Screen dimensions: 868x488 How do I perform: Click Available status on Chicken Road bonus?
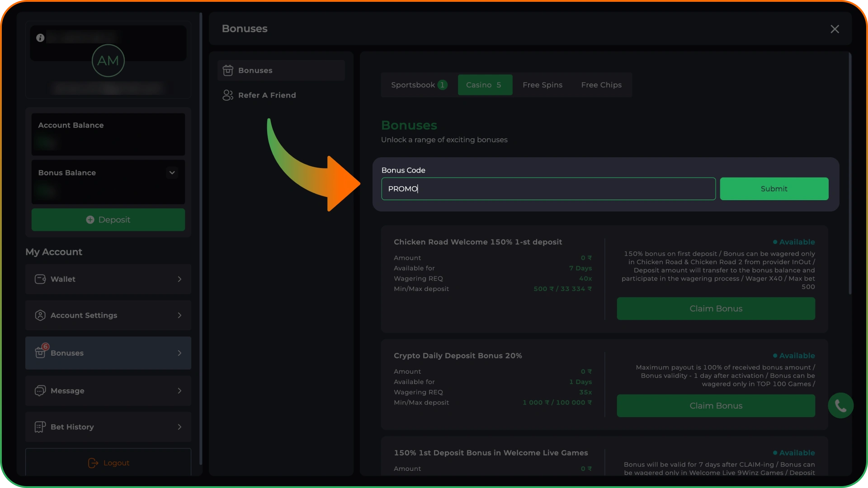[794, 242]
